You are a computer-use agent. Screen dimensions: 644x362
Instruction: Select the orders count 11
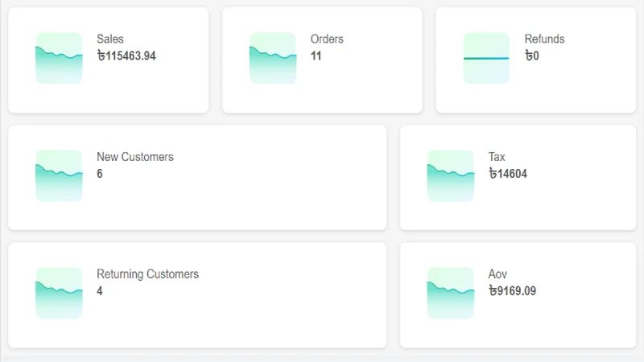coord(316,56)
